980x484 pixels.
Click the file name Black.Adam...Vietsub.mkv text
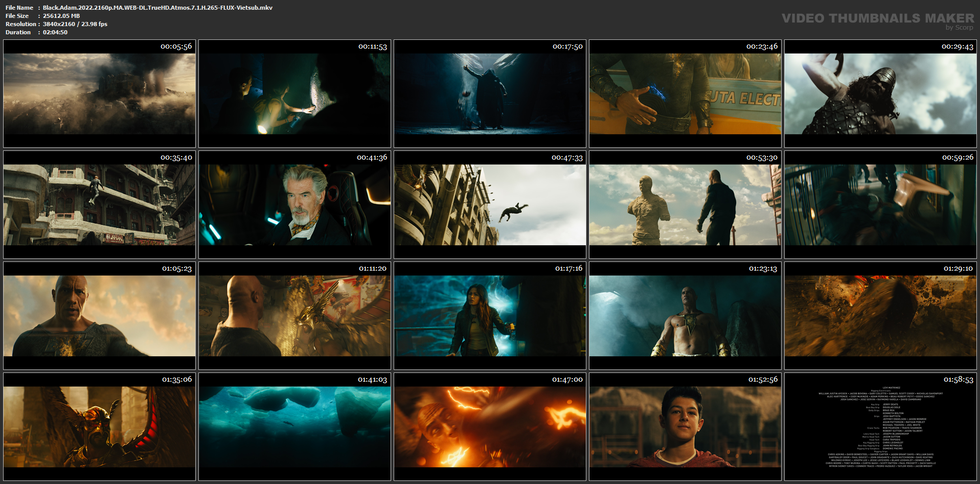pos(157,8)
